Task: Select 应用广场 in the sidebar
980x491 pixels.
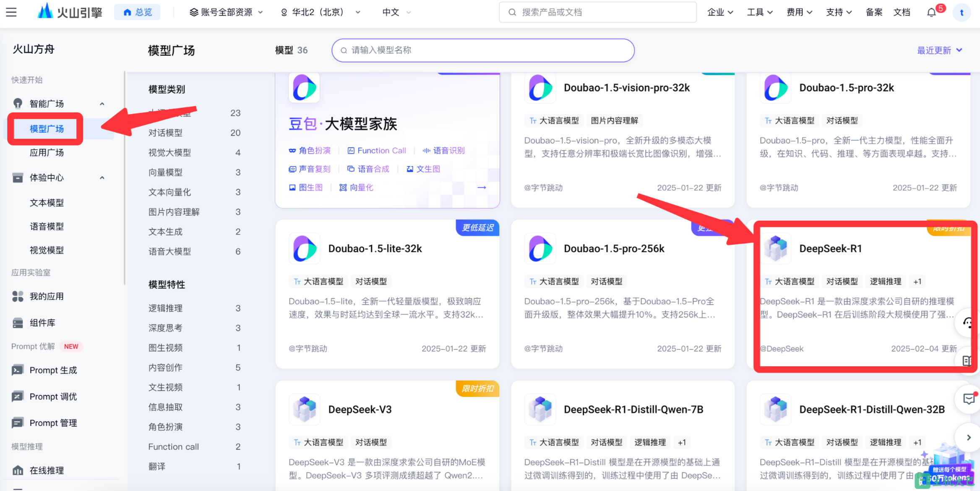Action: [x=47, y=152]
